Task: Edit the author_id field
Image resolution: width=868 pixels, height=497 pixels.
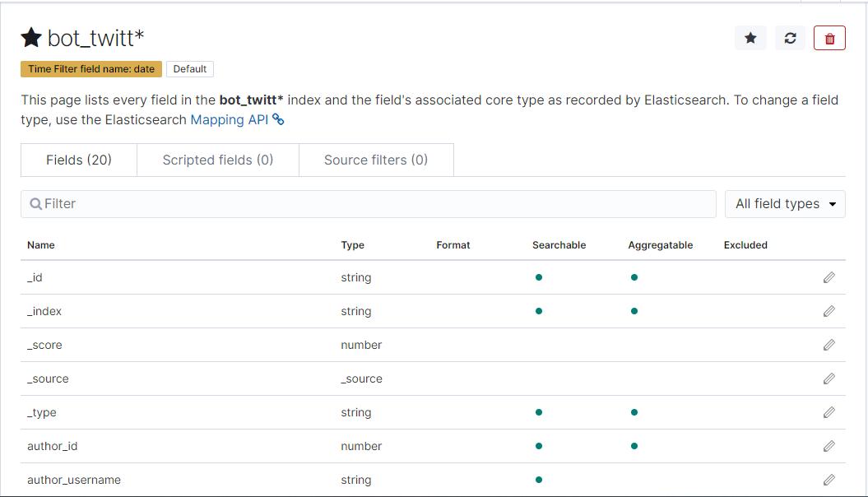Action: click(829, 447)
